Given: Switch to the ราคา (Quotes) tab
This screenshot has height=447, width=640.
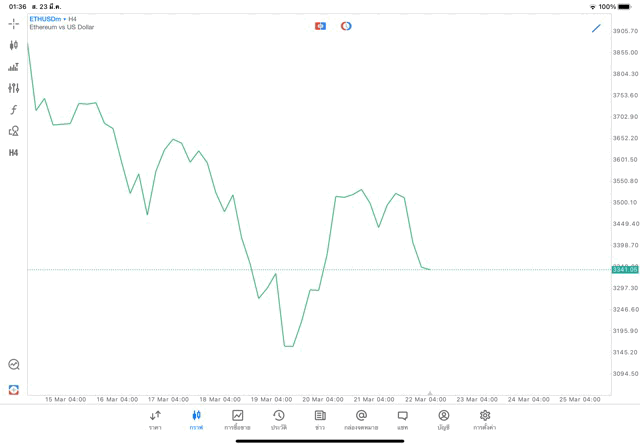Looking at the screenshot, I should 155,420.
